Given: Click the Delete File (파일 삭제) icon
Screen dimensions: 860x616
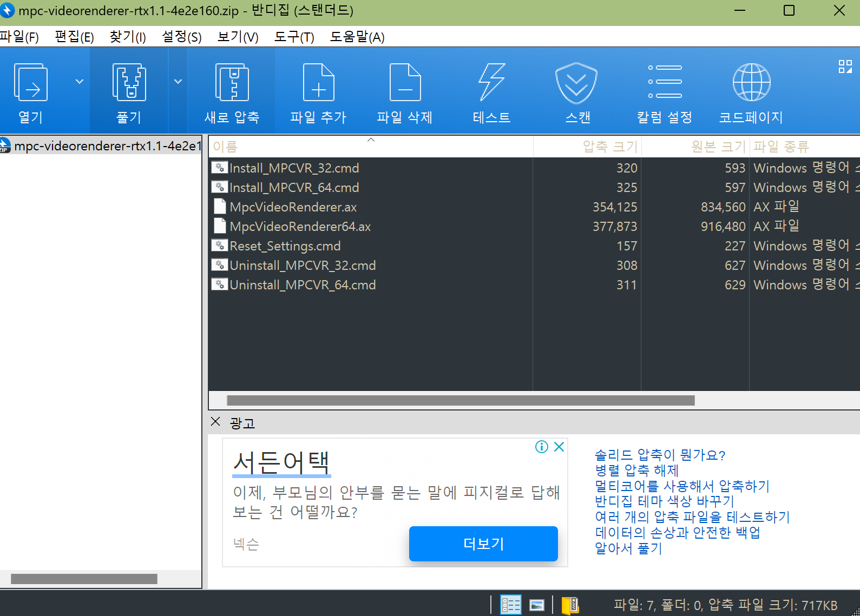Looking at the screenshot, I should (x=405, y=82).
